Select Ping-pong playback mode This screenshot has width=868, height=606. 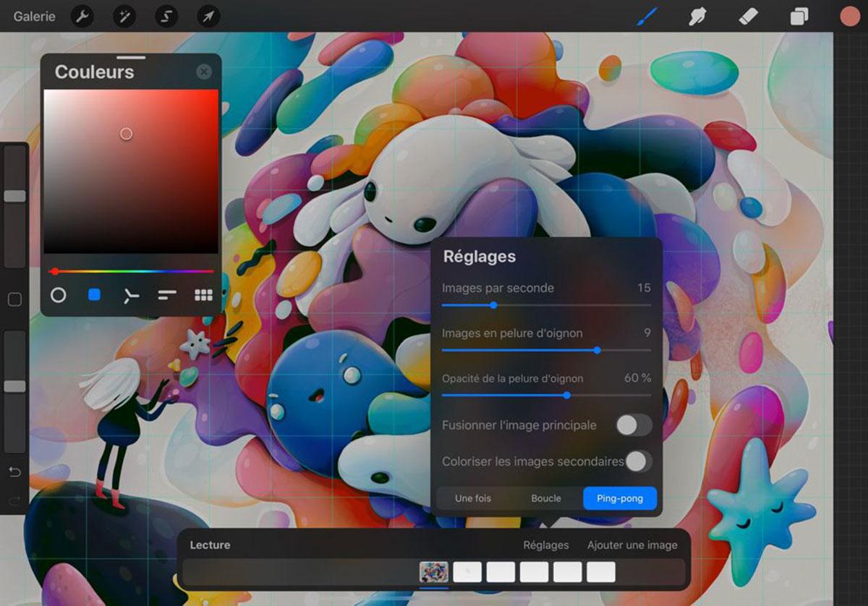tap(620, 498)
